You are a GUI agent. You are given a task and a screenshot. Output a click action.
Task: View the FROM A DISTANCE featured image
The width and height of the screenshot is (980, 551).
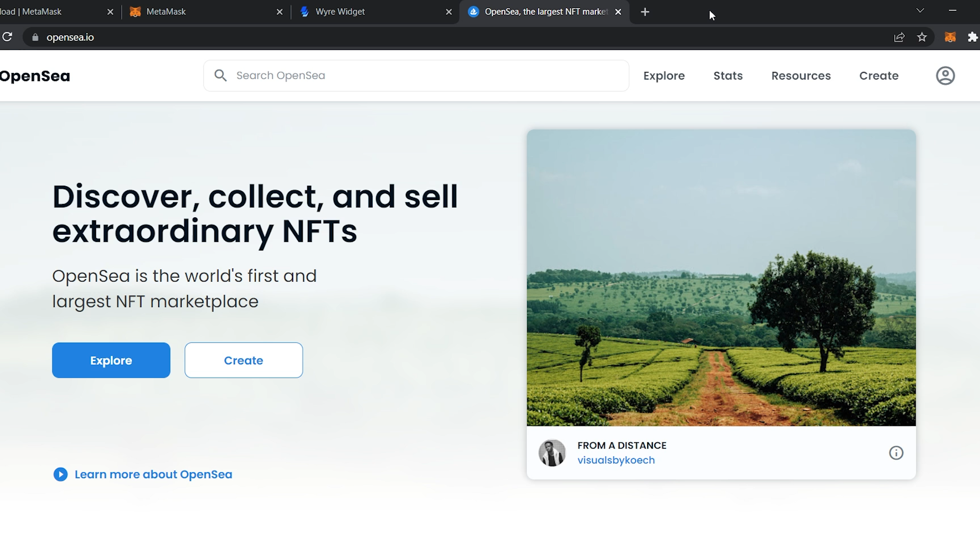(x=721, y=277)
